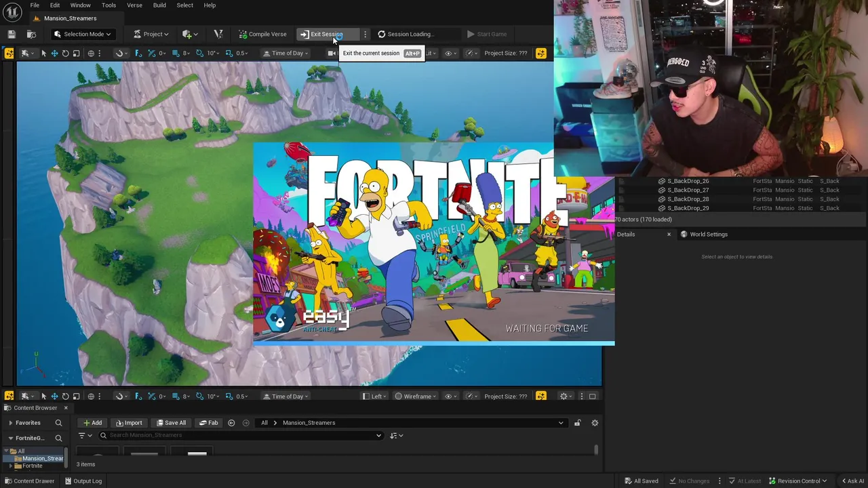868x488 pixels.
Task: Search within the FortniteG section
Action: click(x=58, y=438)
